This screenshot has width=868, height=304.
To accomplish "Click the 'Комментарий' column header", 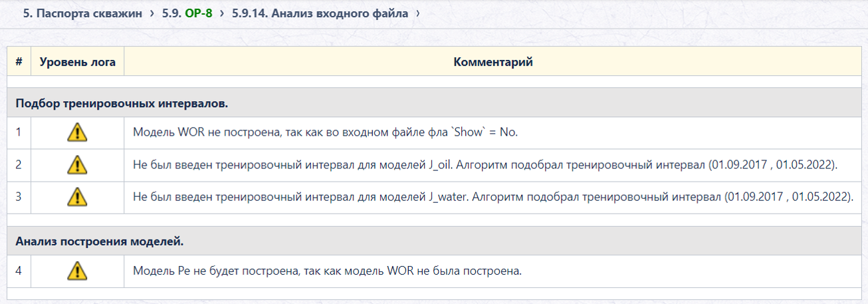I will tap(493, 62).
